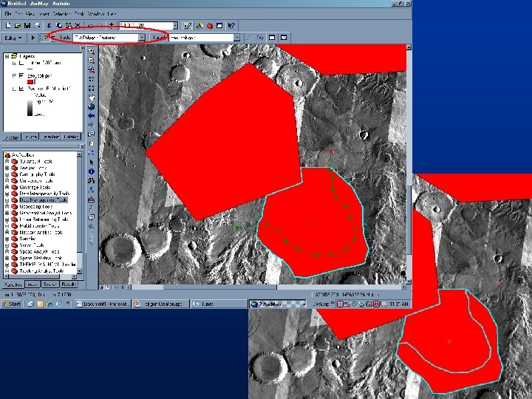532x399 pixels.
Task: Select the Sketch tool pencil icon
Action: click(x=44, y=38)
